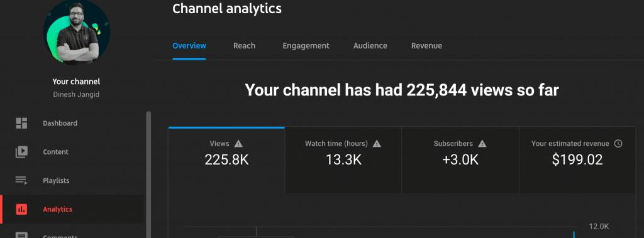Click the Channel analytics page title

[226, 9]
